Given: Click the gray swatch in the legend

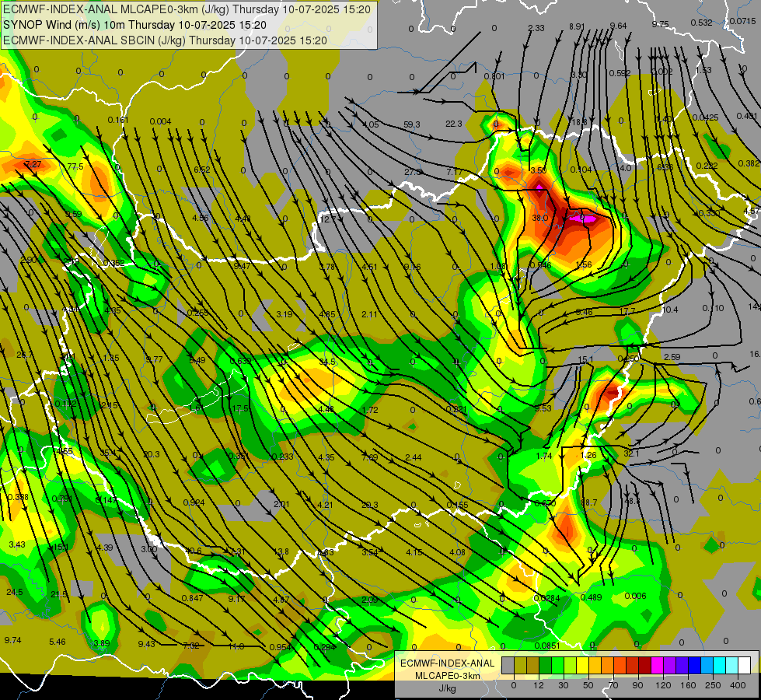Looking at the screenshot, I should point(508,666).
